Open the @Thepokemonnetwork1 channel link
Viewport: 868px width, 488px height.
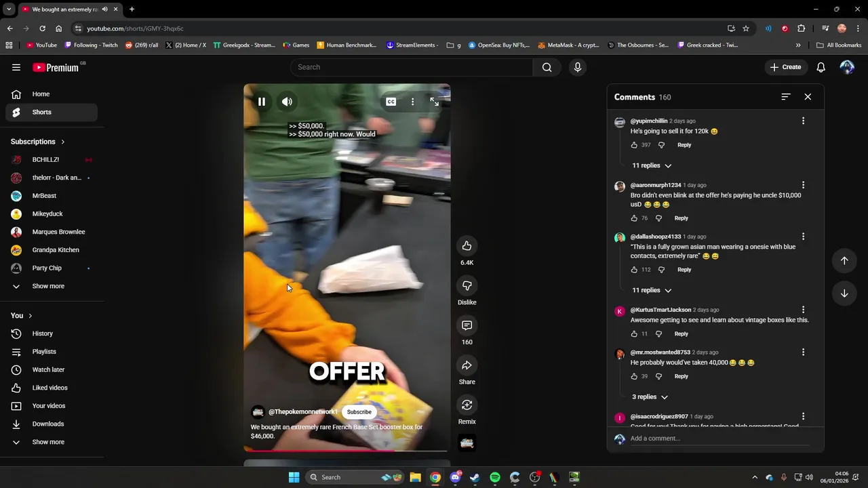pos(303,412)
